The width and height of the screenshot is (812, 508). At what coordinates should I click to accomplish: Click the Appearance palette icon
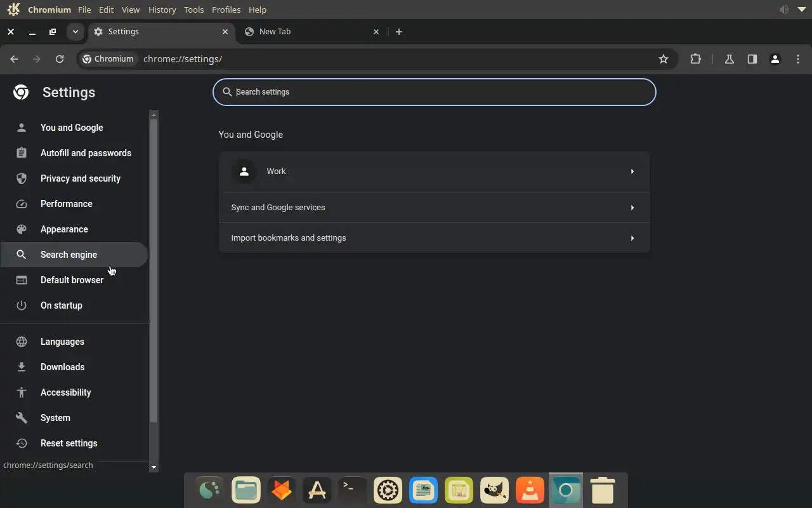click(x=22, y=229)
